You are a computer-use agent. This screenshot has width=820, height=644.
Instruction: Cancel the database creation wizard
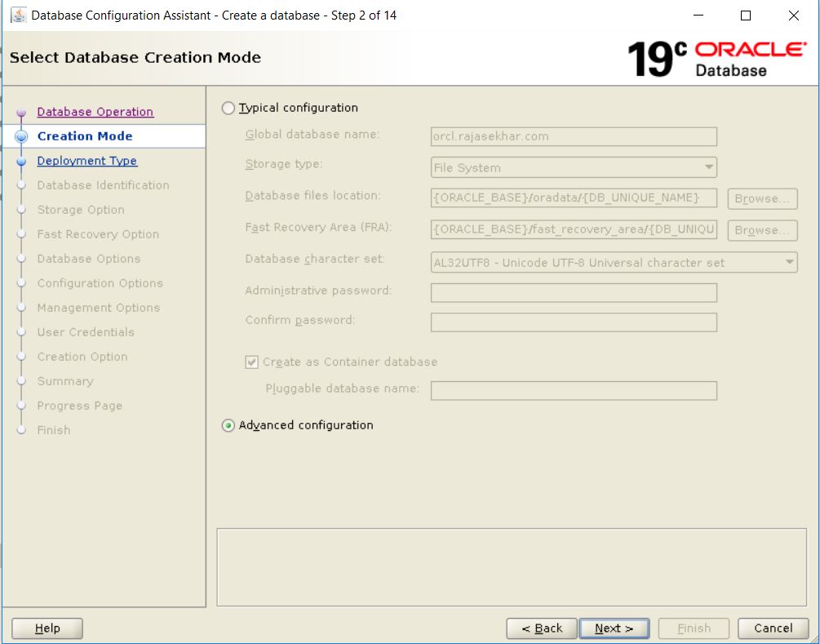[773, 628]
